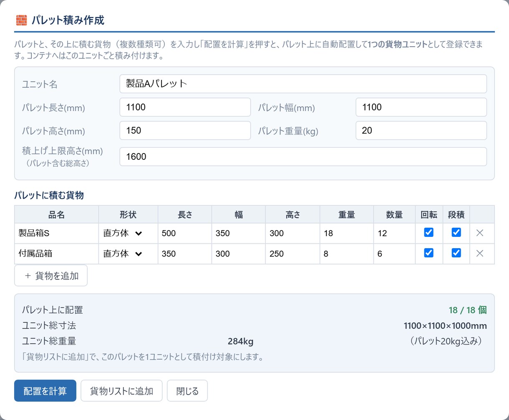Click the 長さ field of 製品箱S
The height and width of the screenshot is (420, 509).
(x=185, y=233)
